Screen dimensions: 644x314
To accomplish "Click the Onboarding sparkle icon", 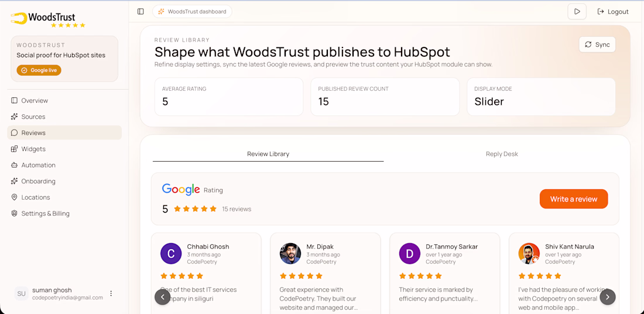I will point(15,181).
